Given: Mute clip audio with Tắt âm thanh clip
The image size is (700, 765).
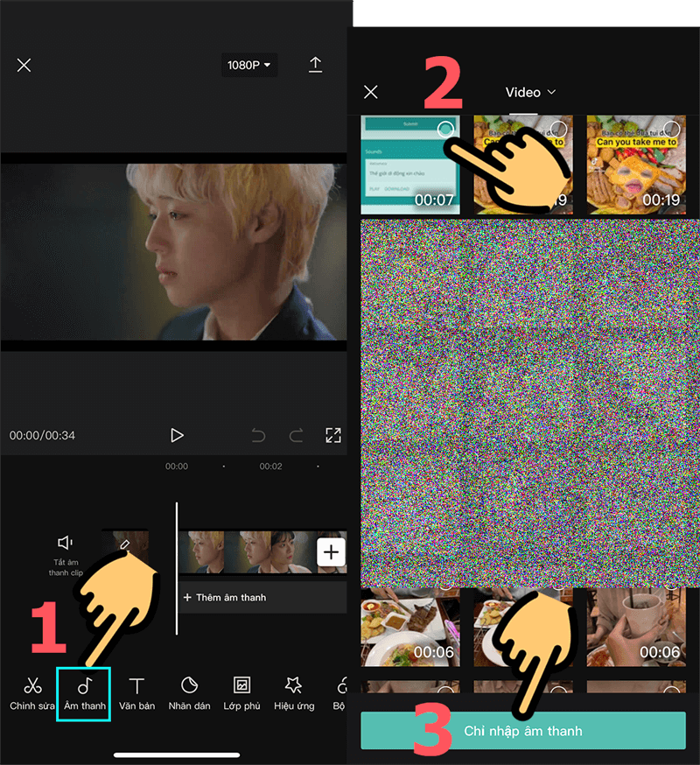Looking at the screenshot, I should [x=66, y=554].
